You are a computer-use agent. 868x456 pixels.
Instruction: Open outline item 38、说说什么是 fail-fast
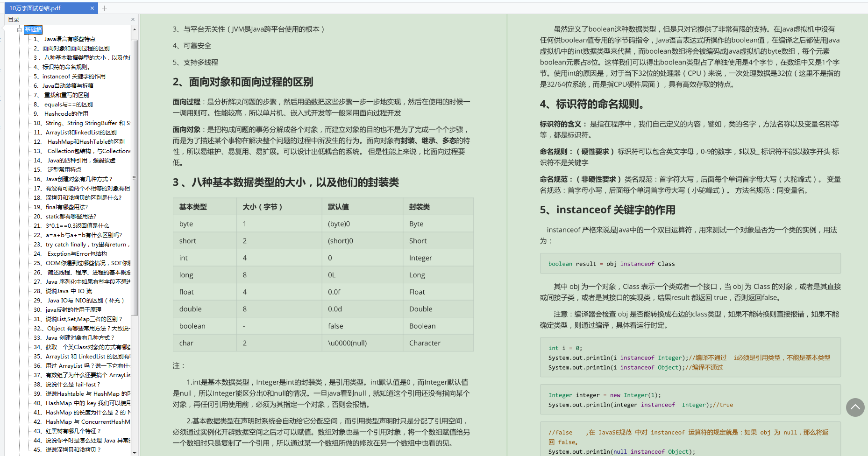(67, 385)
